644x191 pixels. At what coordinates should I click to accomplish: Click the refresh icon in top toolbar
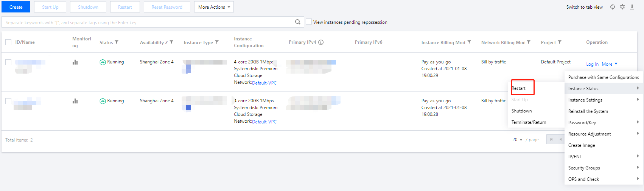coord(613,7)
